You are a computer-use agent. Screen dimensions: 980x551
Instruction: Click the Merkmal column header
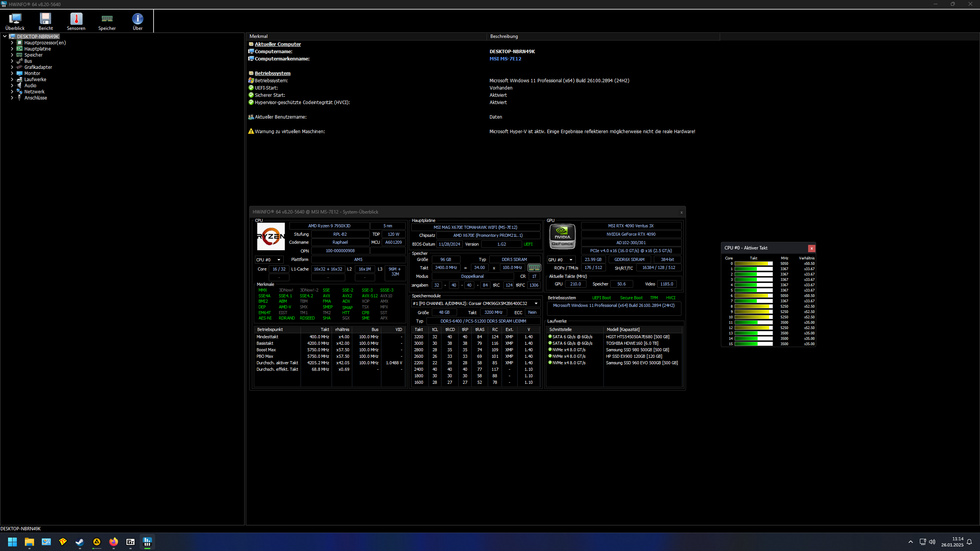[366, 36]
